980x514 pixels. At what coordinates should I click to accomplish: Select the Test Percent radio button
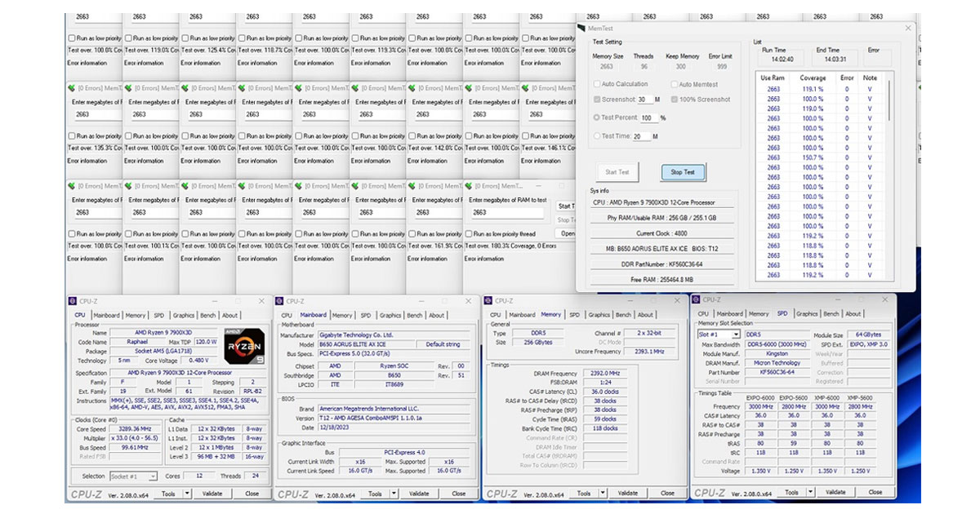pos(597,117)
